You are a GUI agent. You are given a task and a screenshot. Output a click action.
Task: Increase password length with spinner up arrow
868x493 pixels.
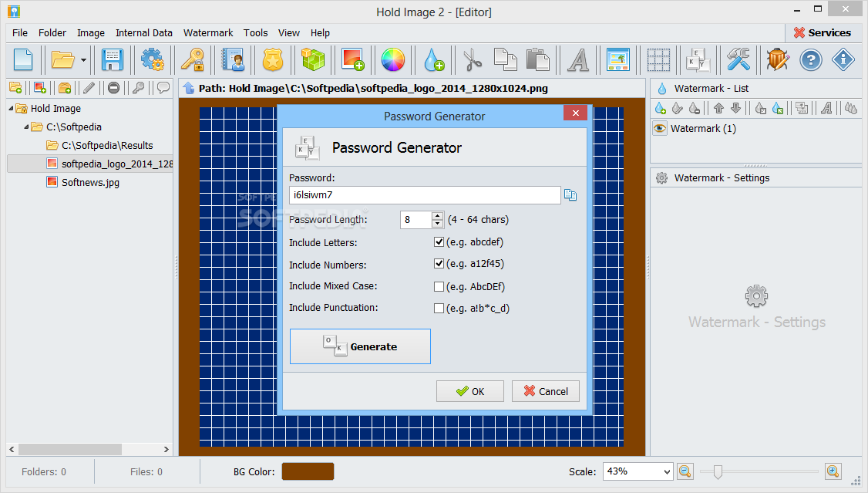(x=437, y=216)
